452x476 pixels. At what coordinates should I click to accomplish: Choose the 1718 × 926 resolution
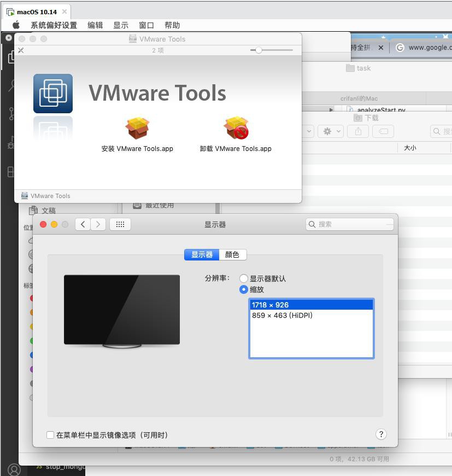[312, 305]
